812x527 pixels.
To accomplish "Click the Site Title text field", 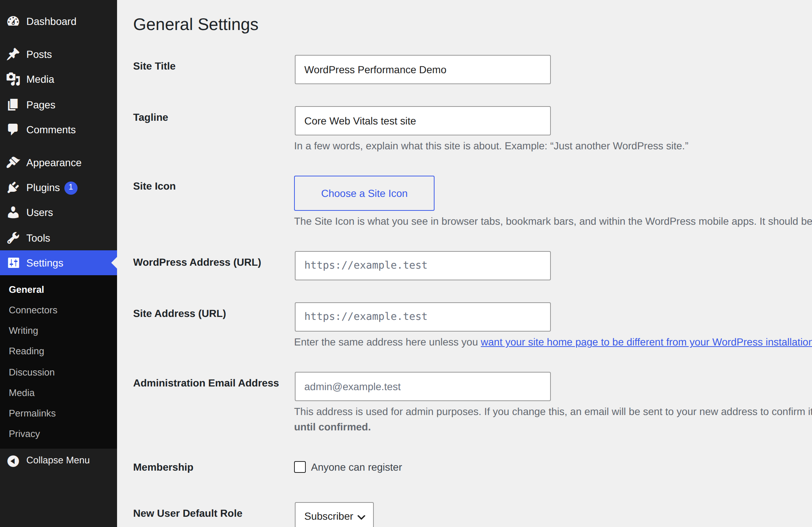I will pyautogui.click(x=423, y=70).
